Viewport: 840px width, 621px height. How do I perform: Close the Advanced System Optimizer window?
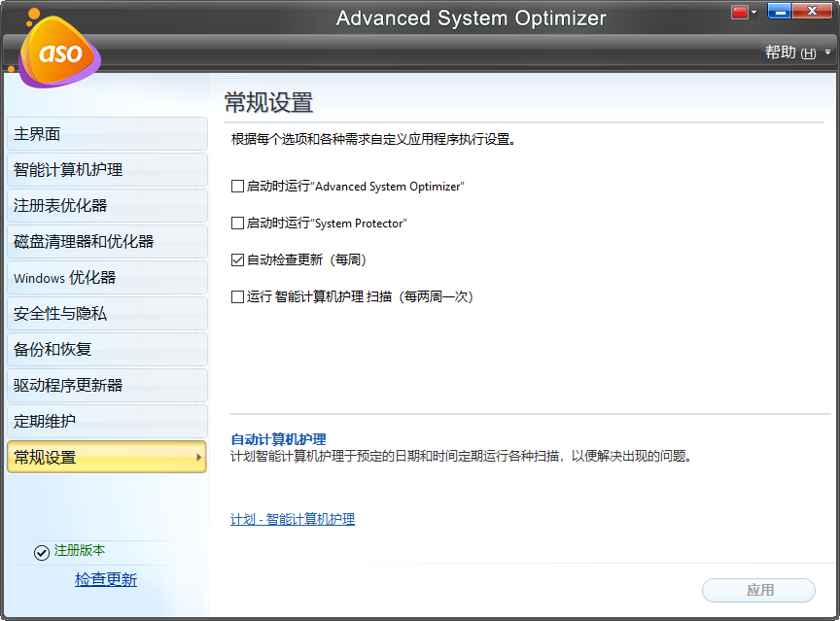coord(812,12)
